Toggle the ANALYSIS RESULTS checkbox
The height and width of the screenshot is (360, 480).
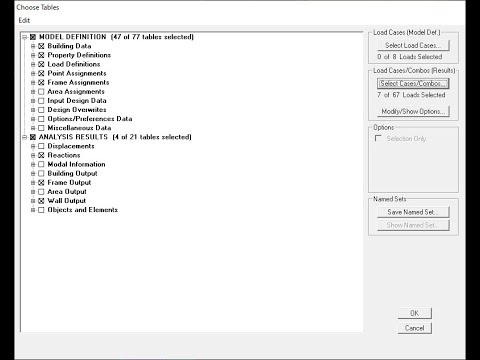click(33, 137)
